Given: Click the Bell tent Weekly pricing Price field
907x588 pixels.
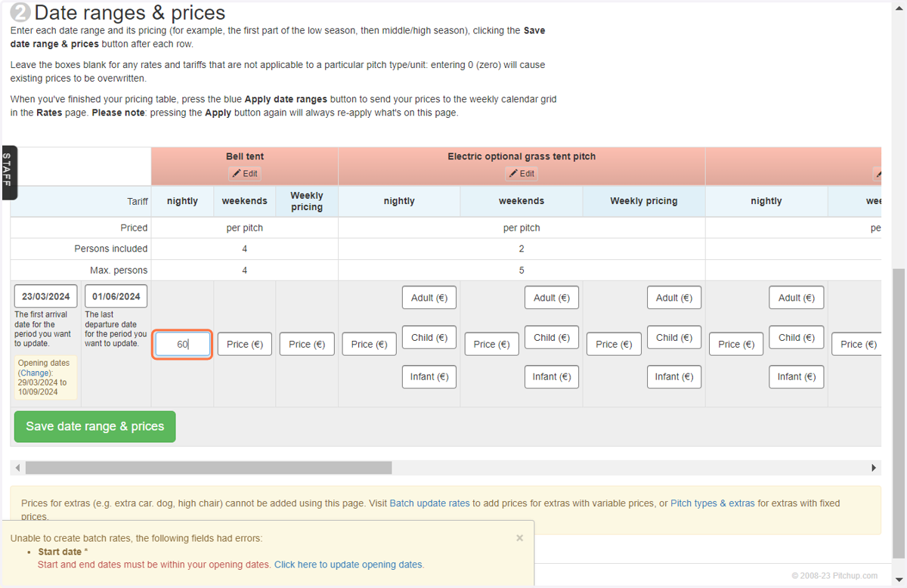Looking at the screenshot, I should click(307, 344).
